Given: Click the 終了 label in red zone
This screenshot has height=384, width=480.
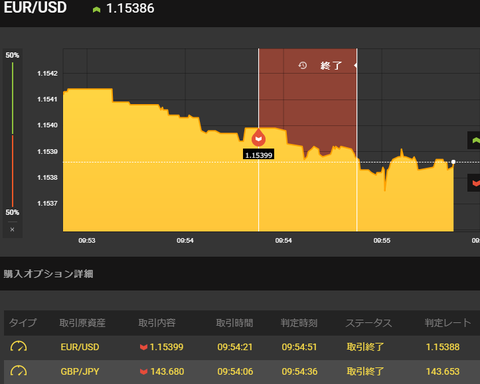Looking at the screenshot, I should (x=331, y=66).
